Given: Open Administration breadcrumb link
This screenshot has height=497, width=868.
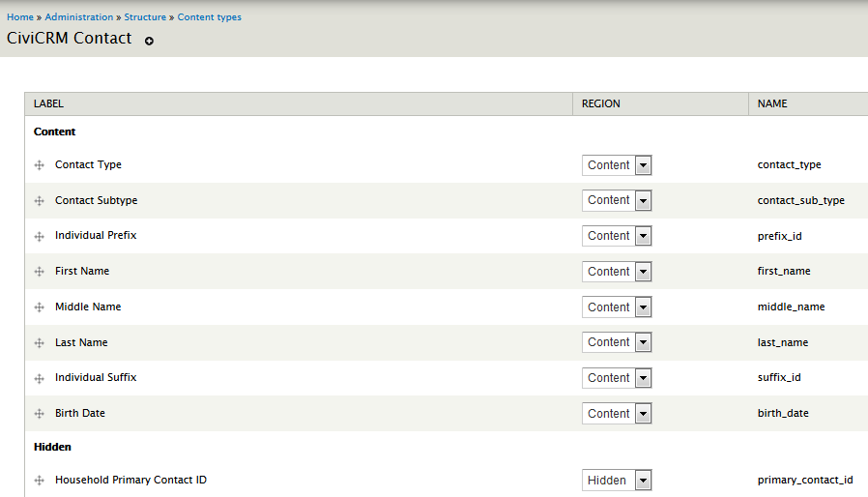Looking at the screenshot, I should pos(79,17).
